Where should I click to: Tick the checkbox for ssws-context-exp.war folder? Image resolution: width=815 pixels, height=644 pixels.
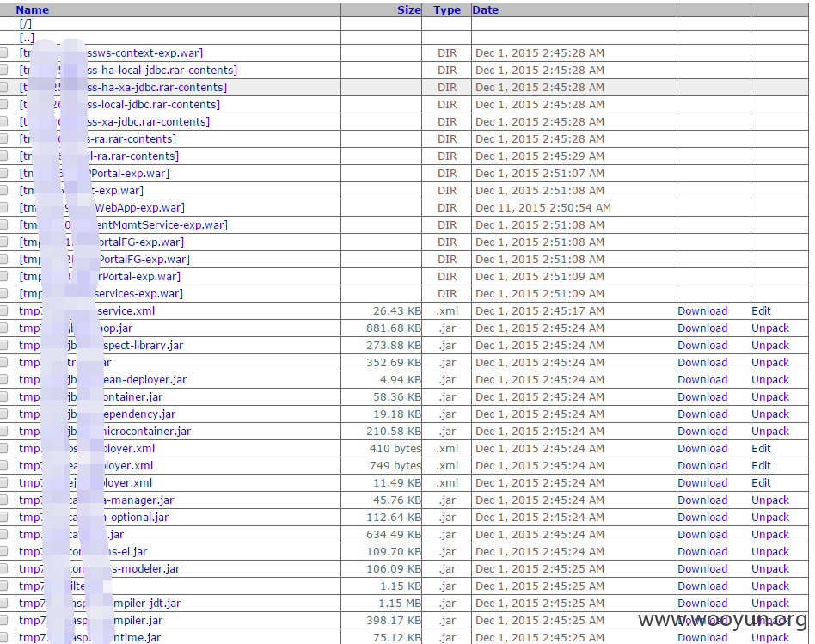pyautogui.click(x=3, y=52)
